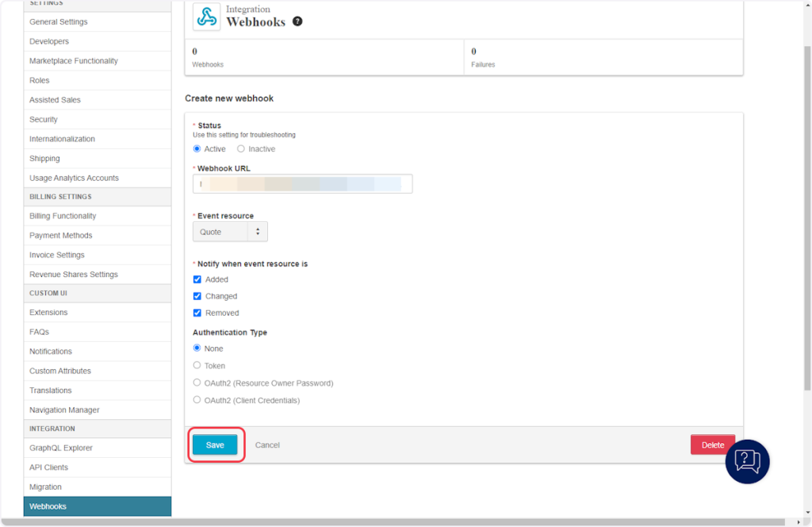The image size is (812, 527).
Task: Select the Inactive status radio button
Action: tap(241, 149)
